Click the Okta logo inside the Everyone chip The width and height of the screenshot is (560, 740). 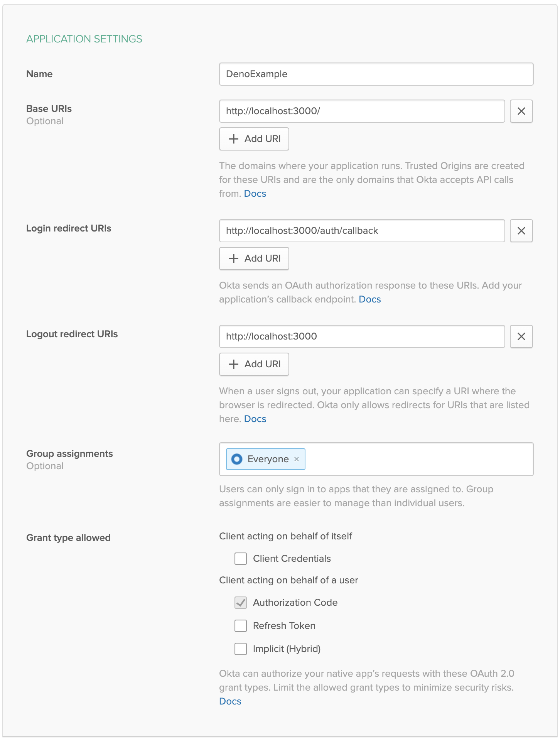[x=236, y=459]
